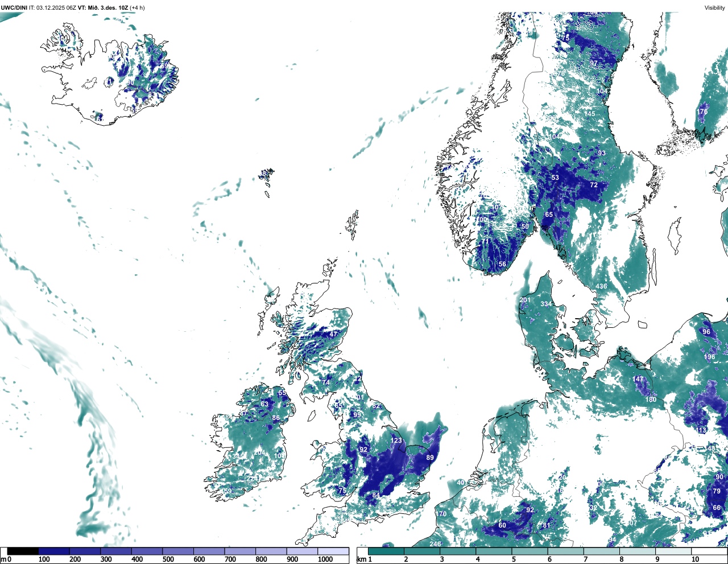Click the 72 visibility value in central Sweden
The height and width of the screenshot is (564, 728).
(x=594, y=185)
